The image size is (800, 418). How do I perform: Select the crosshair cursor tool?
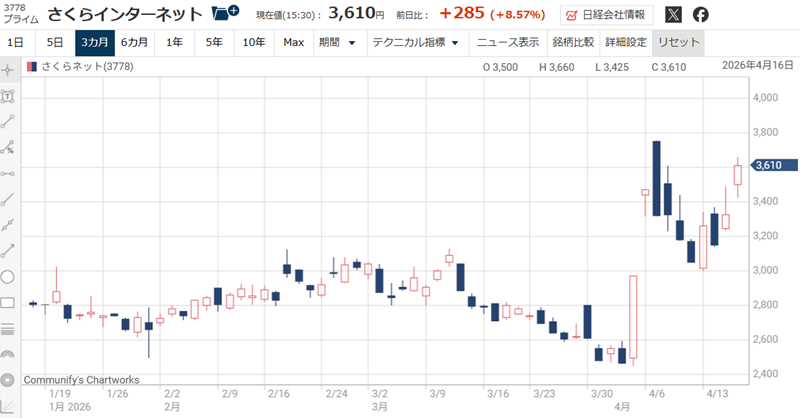(9, 70)
